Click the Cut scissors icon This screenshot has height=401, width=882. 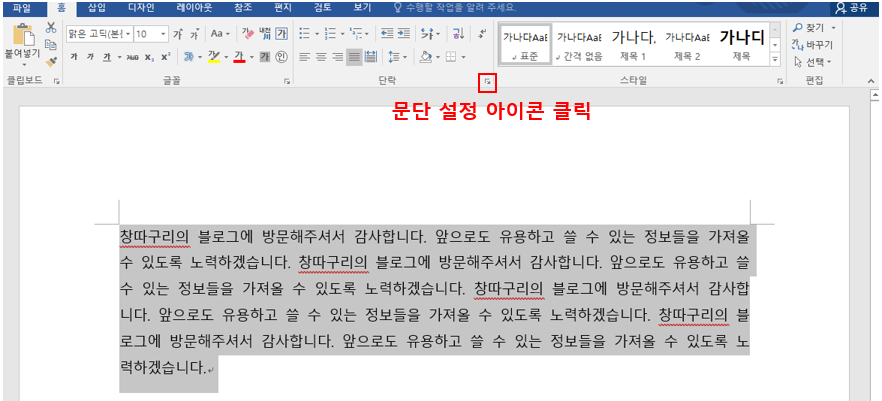[51, 28]
